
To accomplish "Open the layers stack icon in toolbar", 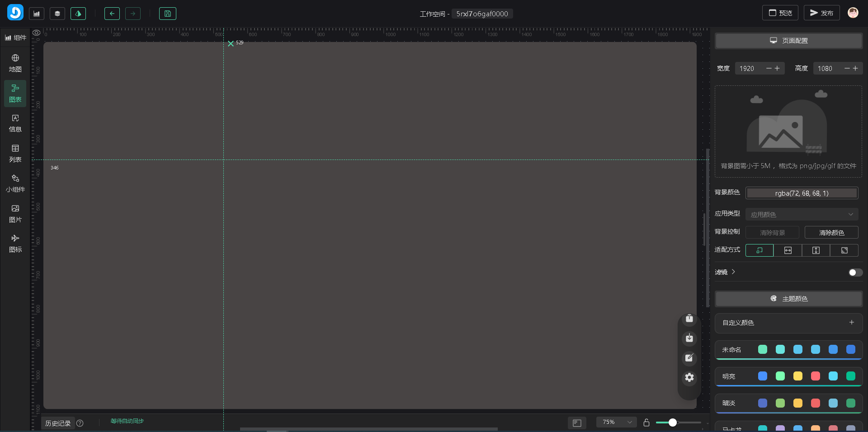I will click(x=57, y=14).
